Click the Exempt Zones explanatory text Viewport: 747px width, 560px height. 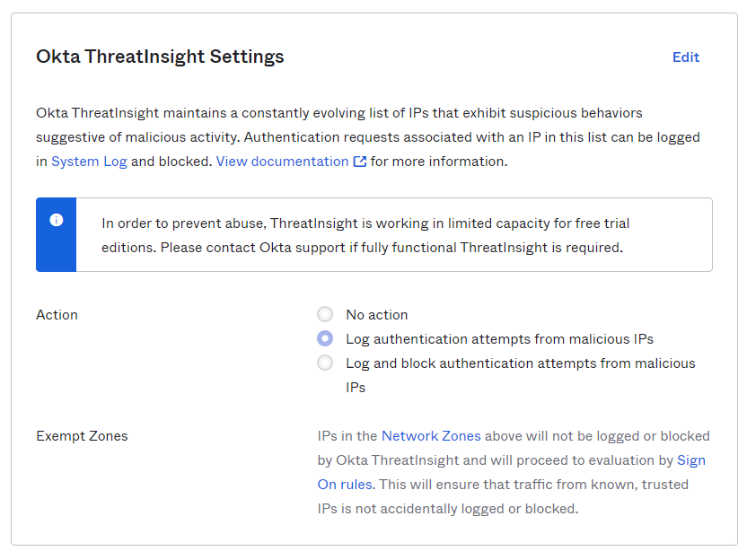pos(514,472)
